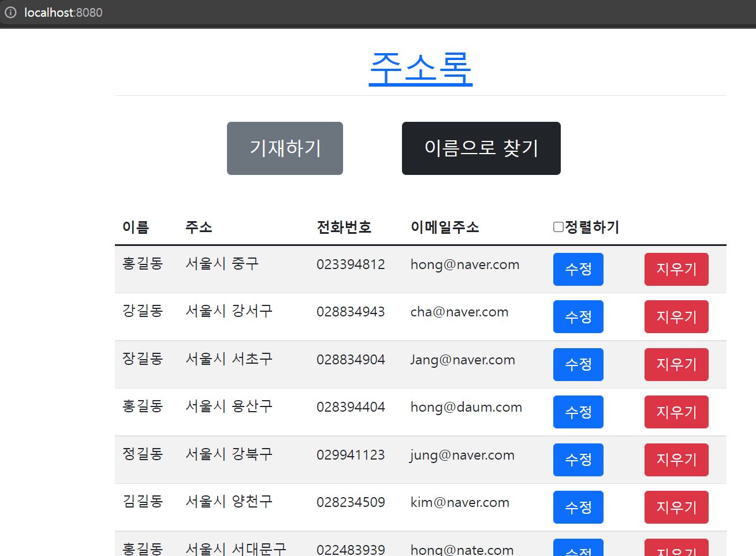Select phone number 028234509

[351, 502]
